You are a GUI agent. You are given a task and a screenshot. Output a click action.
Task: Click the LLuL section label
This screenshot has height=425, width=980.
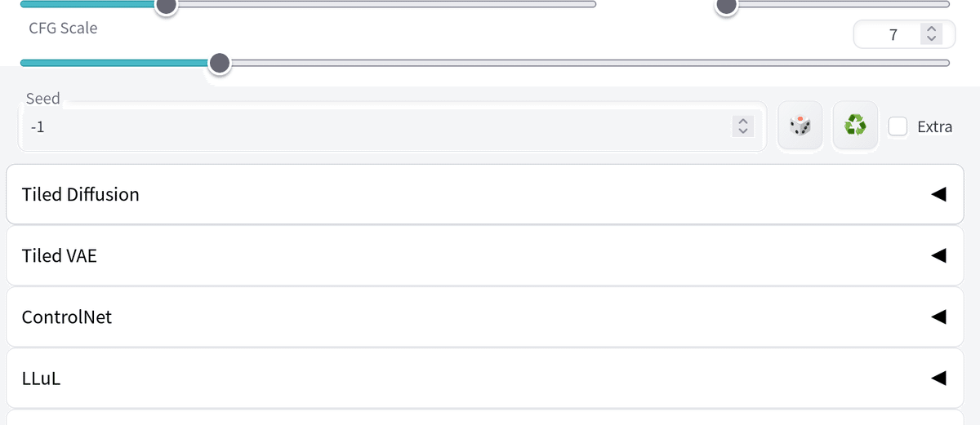(x=42, y=379)
